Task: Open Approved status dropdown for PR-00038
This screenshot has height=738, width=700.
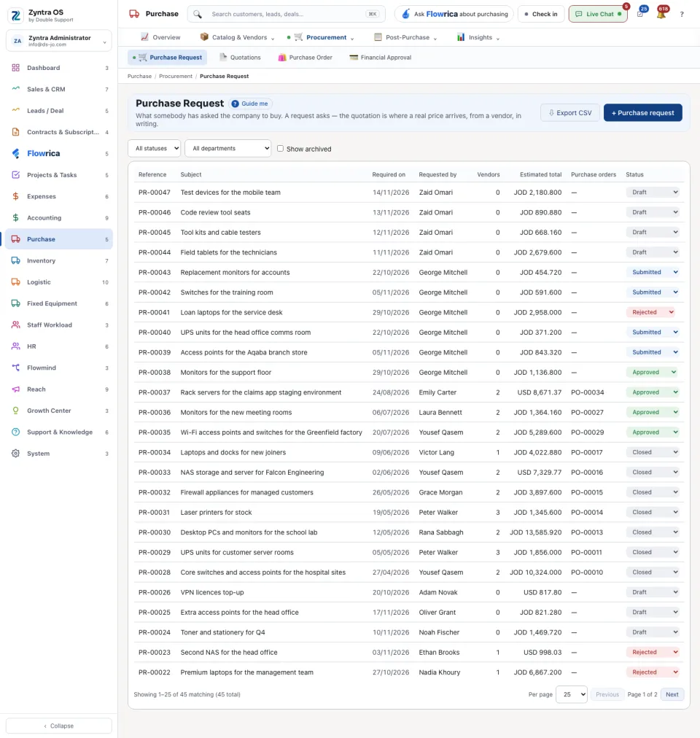Action: (652, 373)
